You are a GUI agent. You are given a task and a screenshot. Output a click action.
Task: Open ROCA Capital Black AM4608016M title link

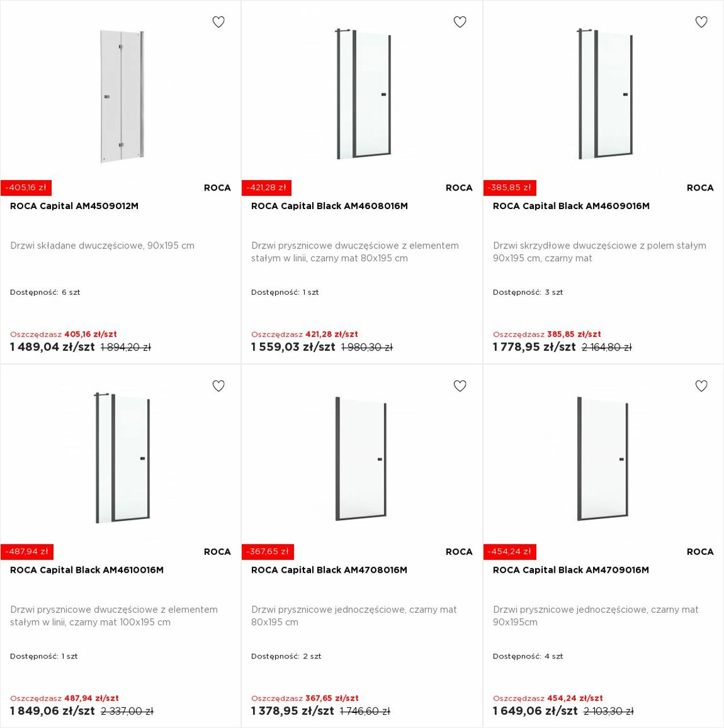pos(330,206)
